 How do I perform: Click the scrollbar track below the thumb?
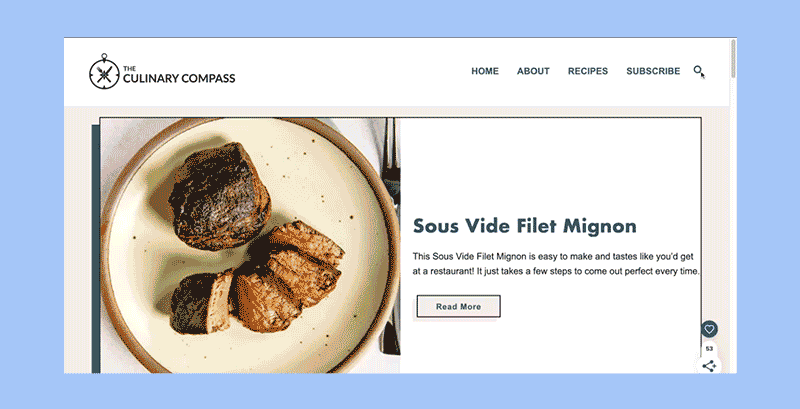click(734, 224)
